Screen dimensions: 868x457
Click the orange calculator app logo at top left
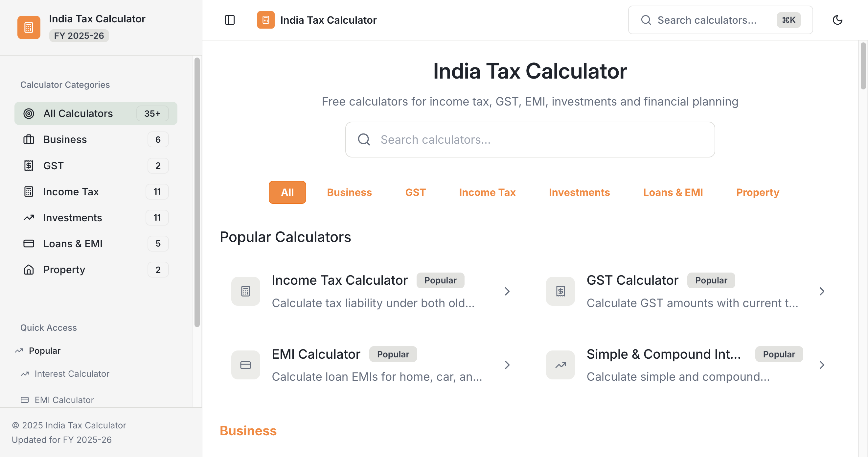tap(28, 27)
